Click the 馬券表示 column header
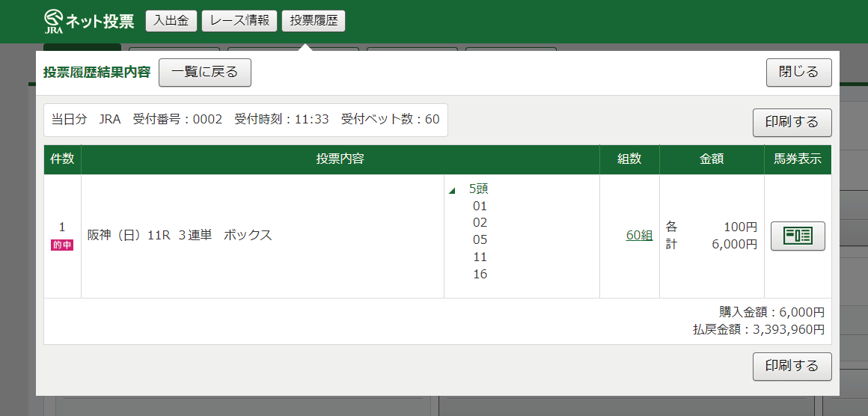868x416 pixels. pos(798,159)
